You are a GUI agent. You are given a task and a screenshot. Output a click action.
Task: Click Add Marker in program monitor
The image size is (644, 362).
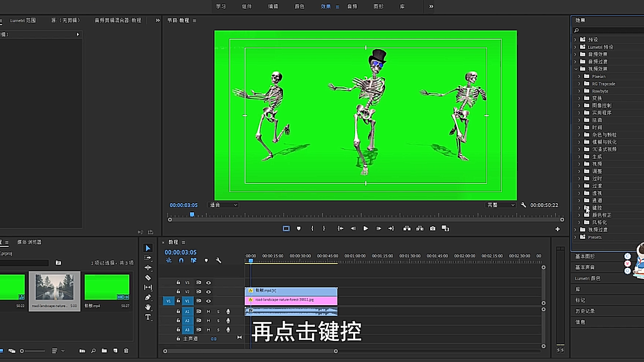(x=299, y=228)
